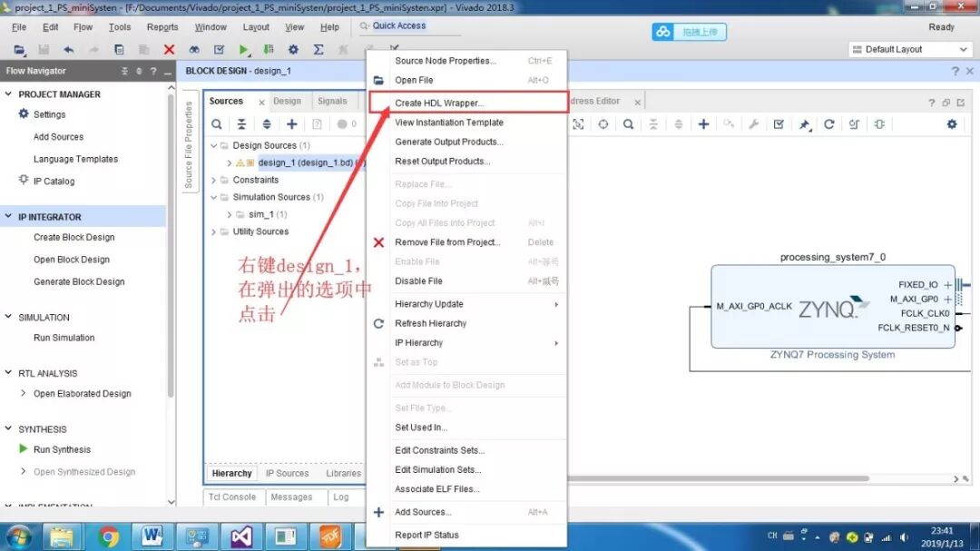
Task: Collapse the RTL ANALYSIS section
Action: click(8, 373)
